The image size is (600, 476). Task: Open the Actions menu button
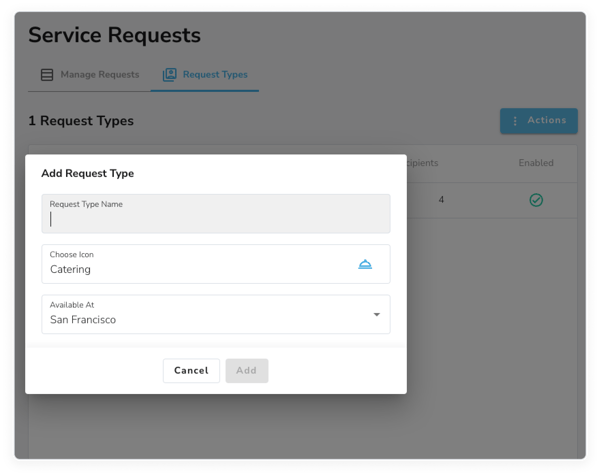[539, 121]
